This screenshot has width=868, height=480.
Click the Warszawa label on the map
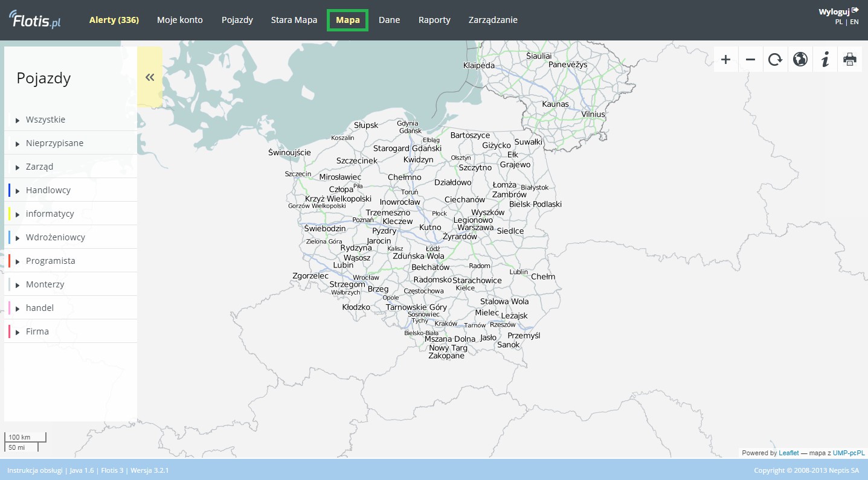475,228
